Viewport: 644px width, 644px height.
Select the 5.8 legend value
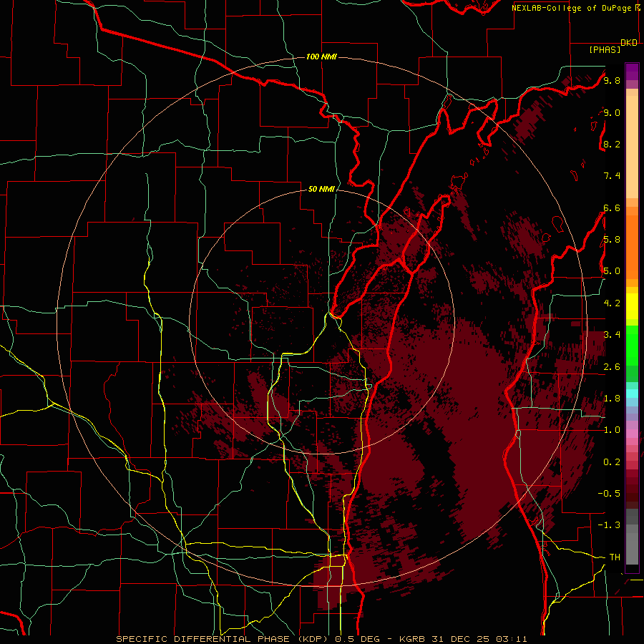pyautogui.click(x=612, y=240)
